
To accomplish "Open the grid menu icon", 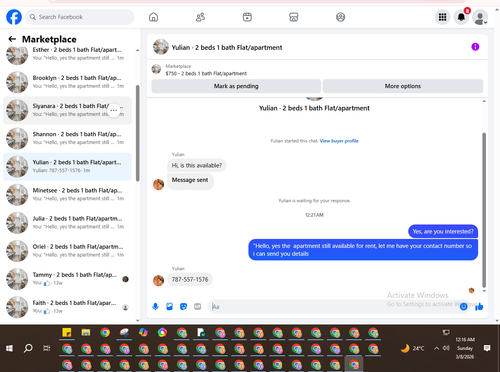I will pyautogui.click(x=442, y=17).
